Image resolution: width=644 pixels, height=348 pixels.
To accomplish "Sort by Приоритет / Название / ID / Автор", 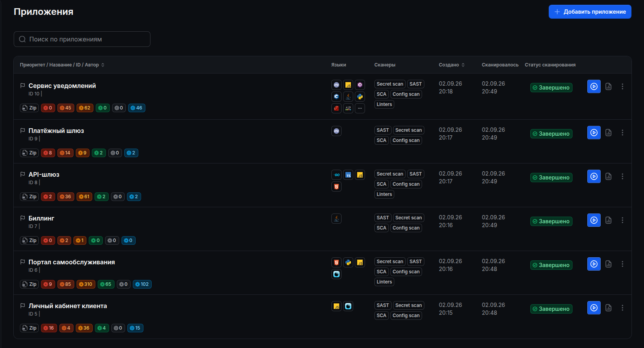I will point(62,65).
